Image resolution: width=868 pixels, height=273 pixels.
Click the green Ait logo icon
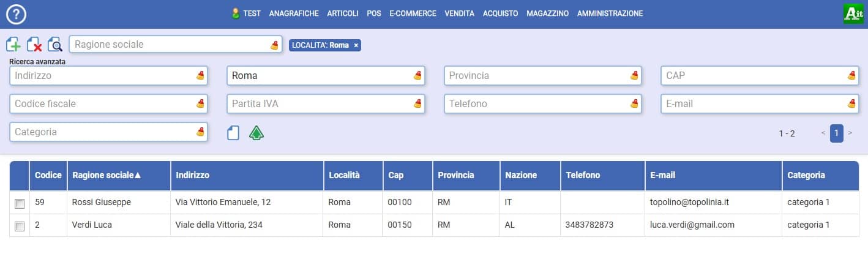853,14
